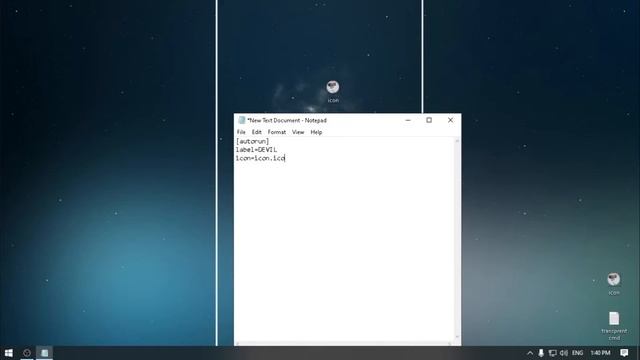640x360 pixels.
Task: Open the volume tray icon
Action: coord(564,353)
